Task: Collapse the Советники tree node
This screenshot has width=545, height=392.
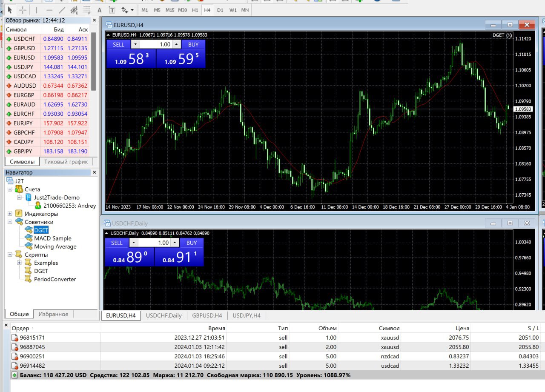Action: coord(10,222)
